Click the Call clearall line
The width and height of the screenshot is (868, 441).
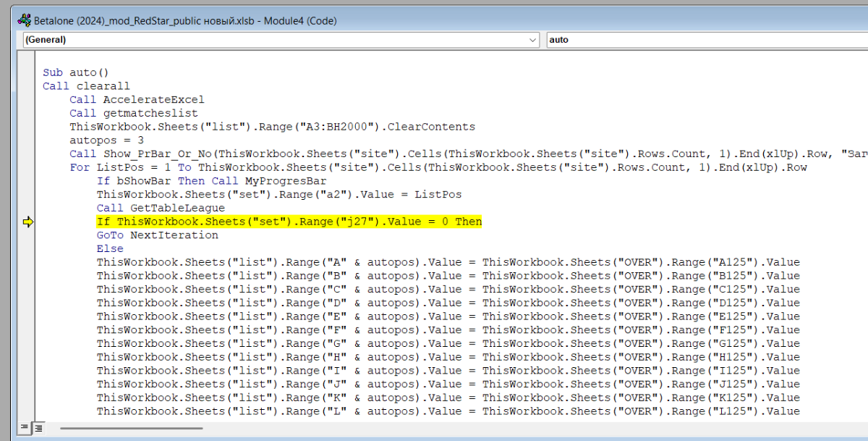click(x=76, y=86)
